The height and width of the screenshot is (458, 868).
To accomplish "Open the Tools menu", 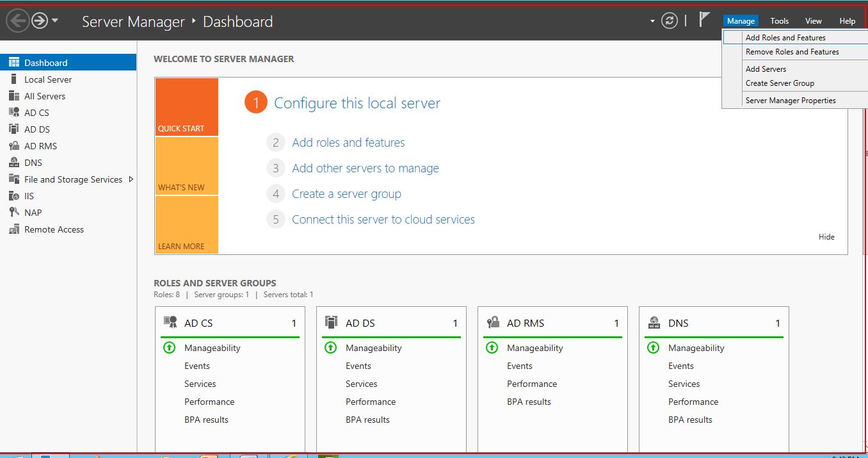I will click(x=779, y=21).
